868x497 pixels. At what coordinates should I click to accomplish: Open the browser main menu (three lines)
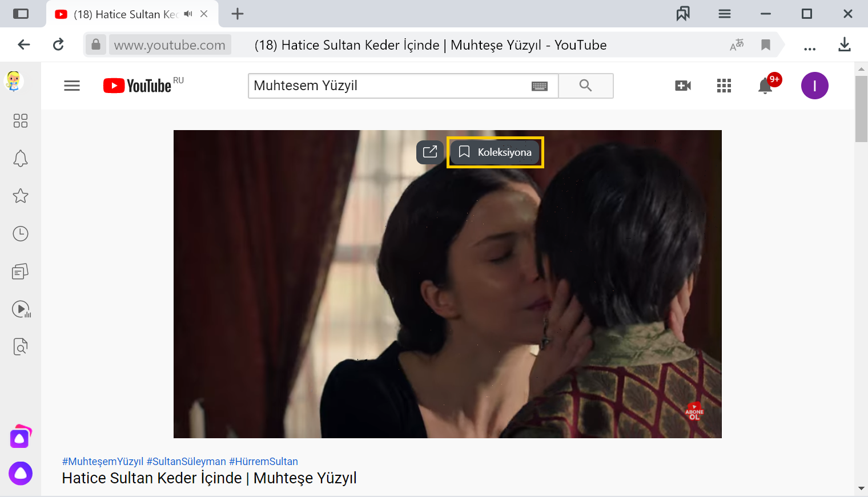click(x=725, y=14)
